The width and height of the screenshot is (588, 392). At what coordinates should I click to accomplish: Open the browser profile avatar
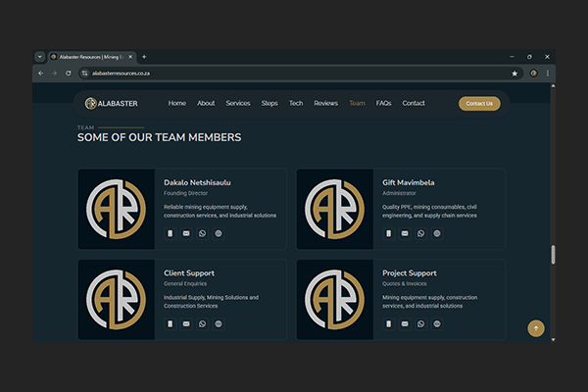pos(533,73)
